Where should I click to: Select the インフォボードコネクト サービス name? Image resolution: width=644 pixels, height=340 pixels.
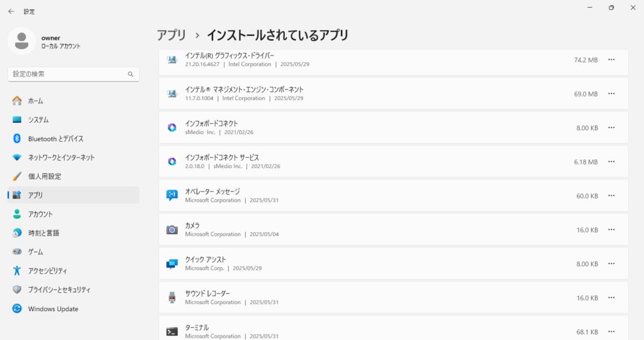222,157
